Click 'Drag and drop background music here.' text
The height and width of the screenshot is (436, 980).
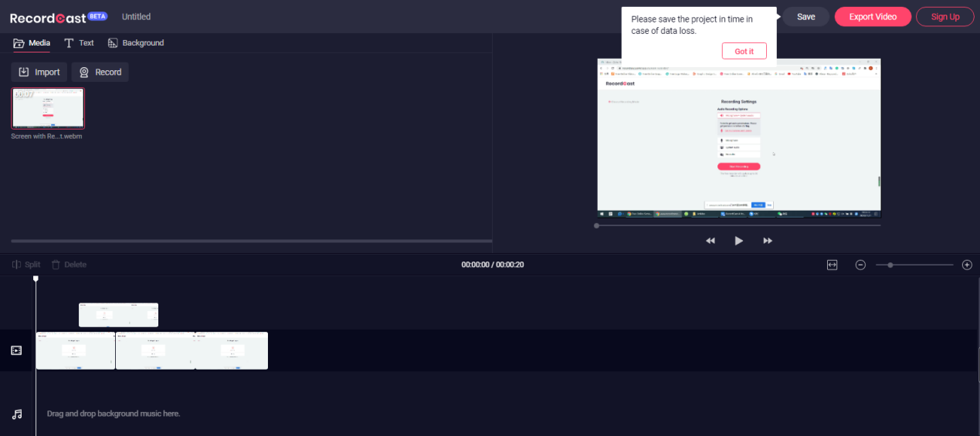pyautogui.click(x=114, y=414)
